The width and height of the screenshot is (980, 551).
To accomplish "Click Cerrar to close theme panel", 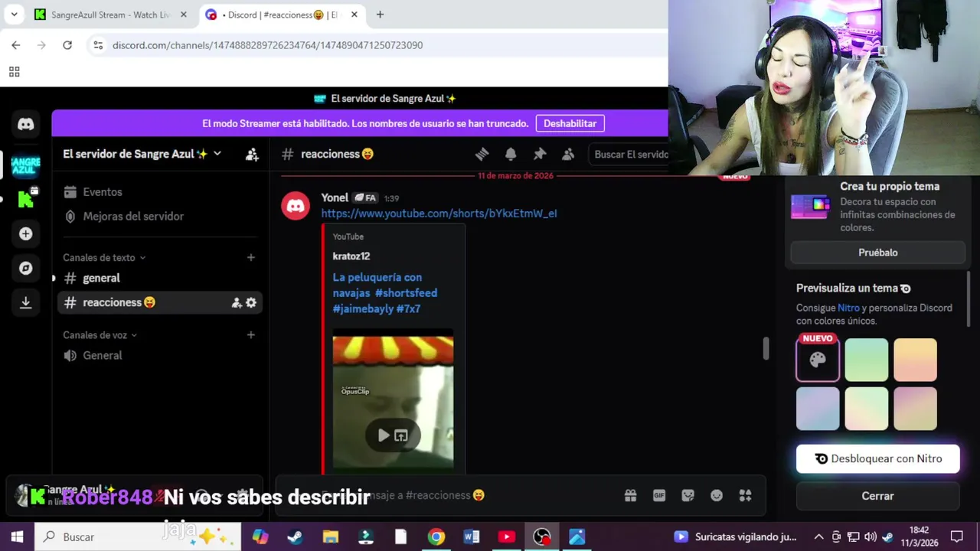I will pyautogui.click(x=877, y=496).
